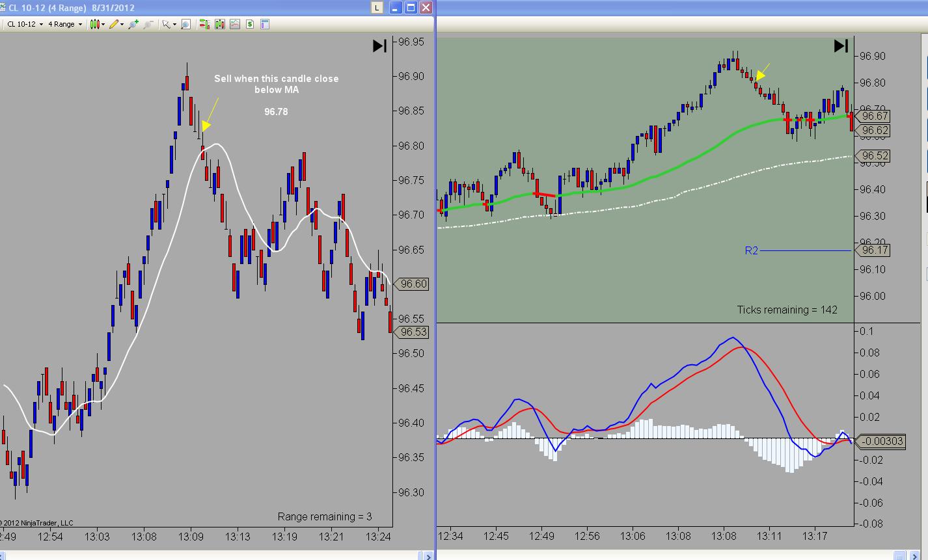Click the 96.62 price marker on right chart
Screen dimensions: 928x560
[873, 130]
